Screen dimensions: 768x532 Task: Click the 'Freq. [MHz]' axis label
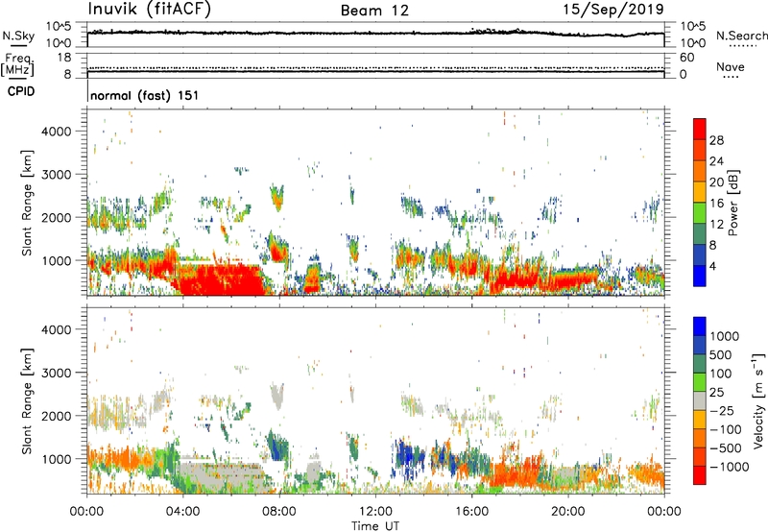click(x=17, y=65)
